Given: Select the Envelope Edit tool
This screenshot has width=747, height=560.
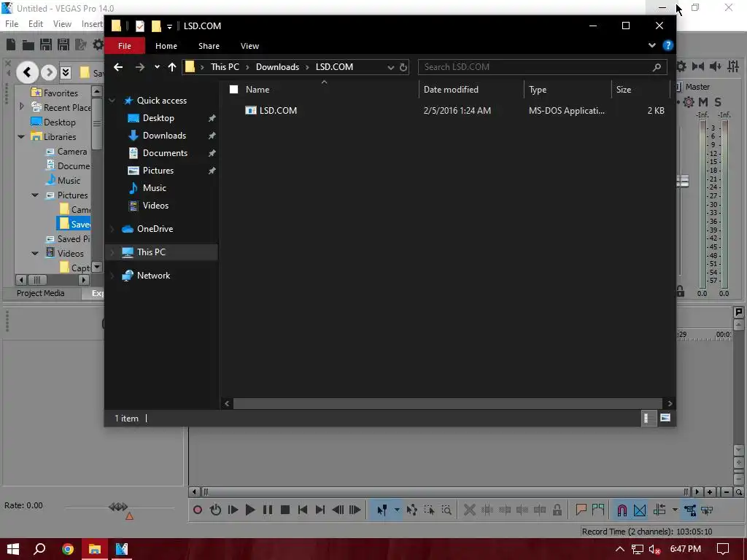Looking at the screenshot, I should tap(411, 510).
